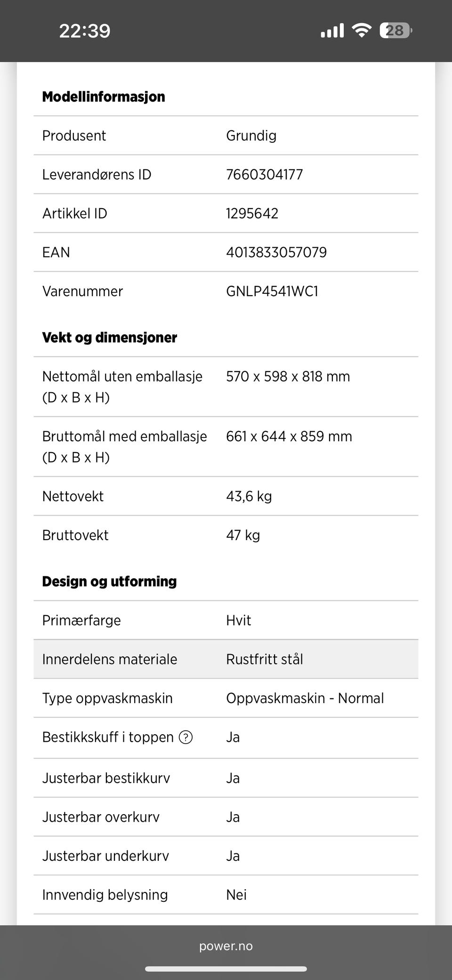Tap the home indicator bar at bottom
Image resolution: width=452 pixels, height=980 pixels.
coord(226,969)
